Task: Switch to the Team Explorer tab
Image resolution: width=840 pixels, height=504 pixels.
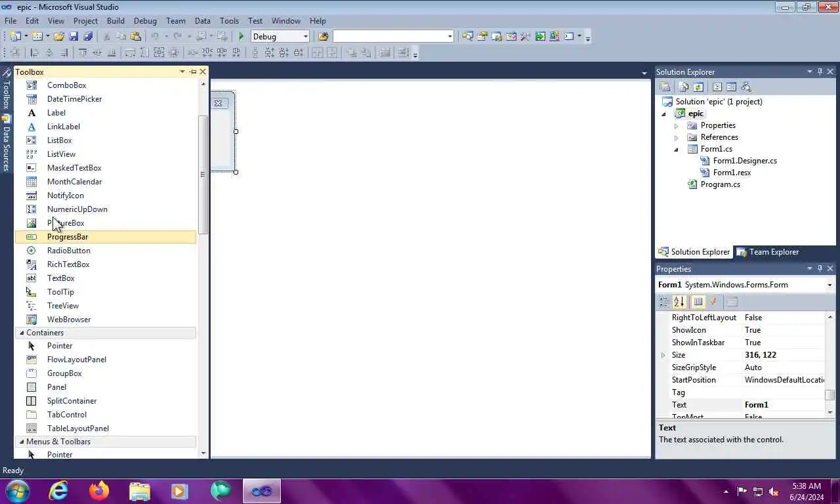Action: click(767, 252)
